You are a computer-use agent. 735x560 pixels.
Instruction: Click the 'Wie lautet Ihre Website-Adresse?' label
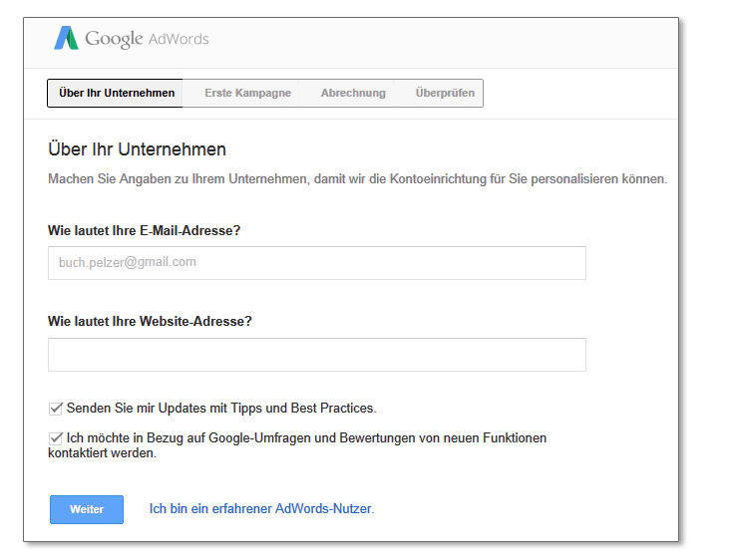[150, 321]
